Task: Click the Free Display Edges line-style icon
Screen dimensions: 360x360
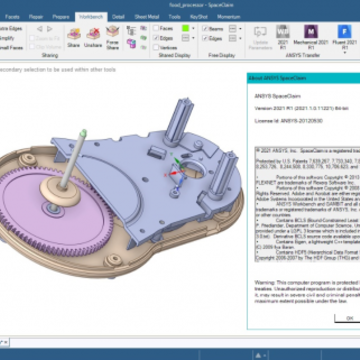Action: pos(232,38)
